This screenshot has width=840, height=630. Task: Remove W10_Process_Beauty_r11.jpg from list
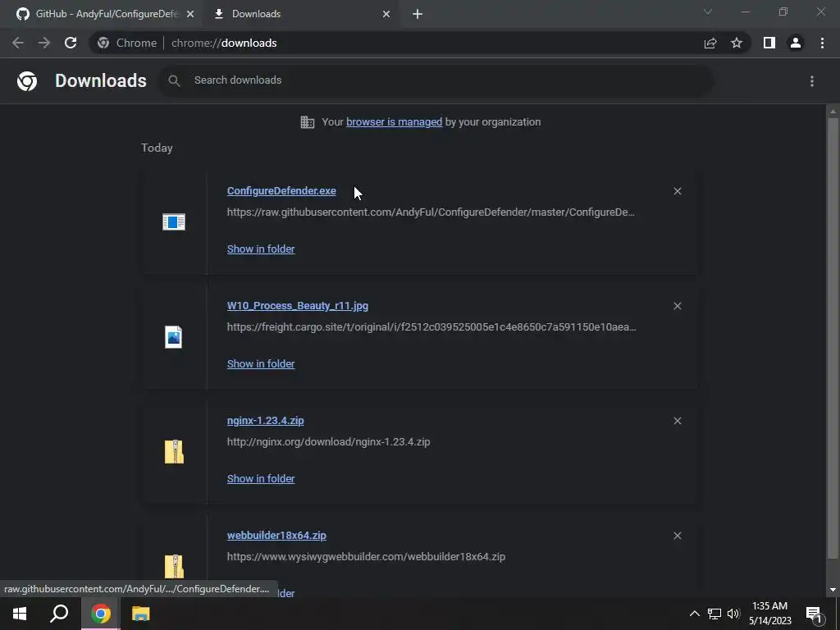(x=677, y=306)
